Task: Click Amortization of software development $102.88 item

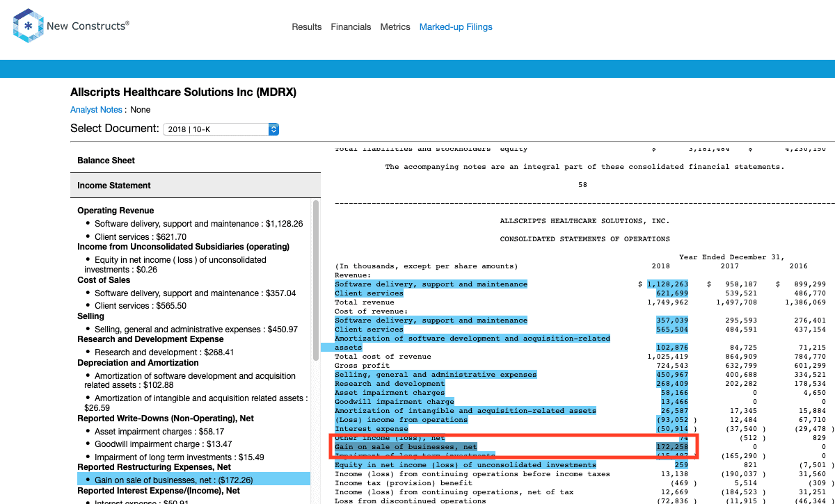Action: 190,380
